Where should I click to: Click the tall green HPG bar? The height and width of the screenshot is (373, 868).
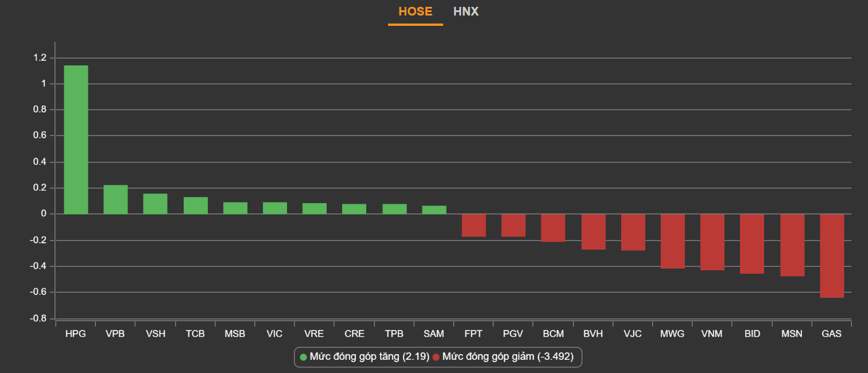click(x=76, y=139)
